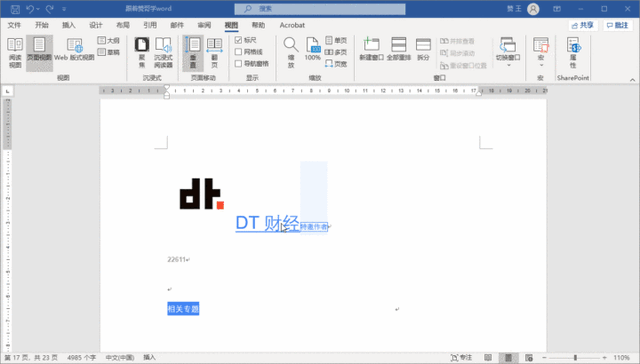Switch to the 引用 tab
Screen dimensions: 640x364
[x=150, y=25]
